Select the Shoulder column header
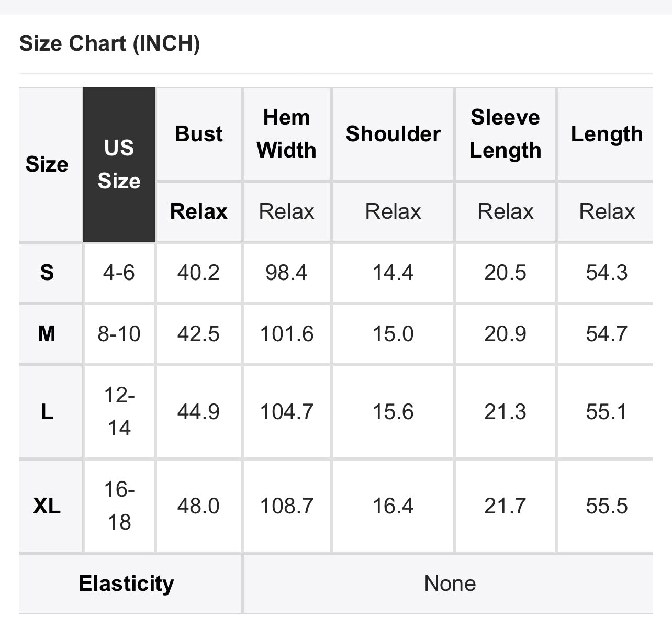Viewport: 672px width, 628px height. click(x=393, y=134)
